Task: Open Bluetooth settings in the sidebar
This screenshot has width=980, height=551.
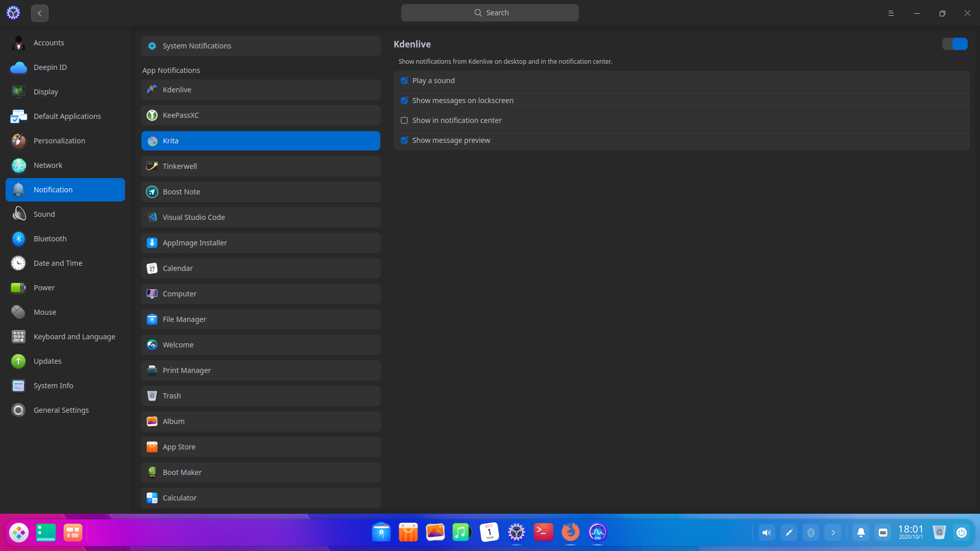Action: [50, 238]
